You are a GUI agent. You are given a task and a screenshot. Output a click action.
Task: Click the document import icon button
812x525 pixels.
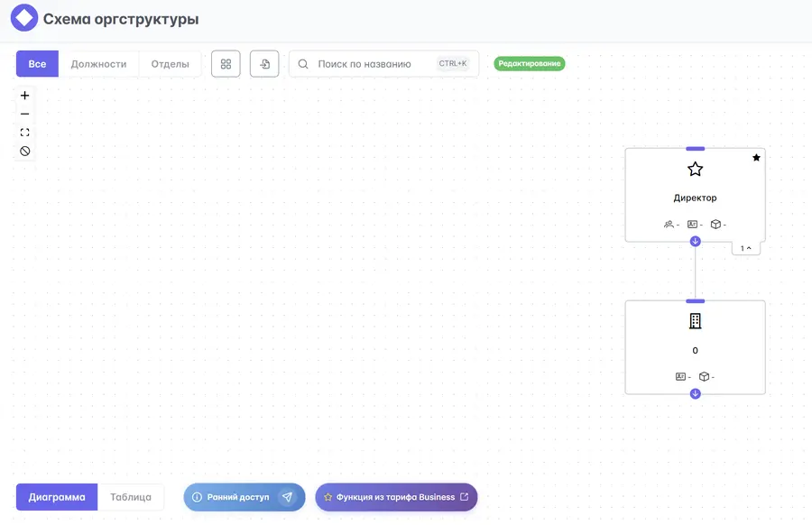(264, 64)
